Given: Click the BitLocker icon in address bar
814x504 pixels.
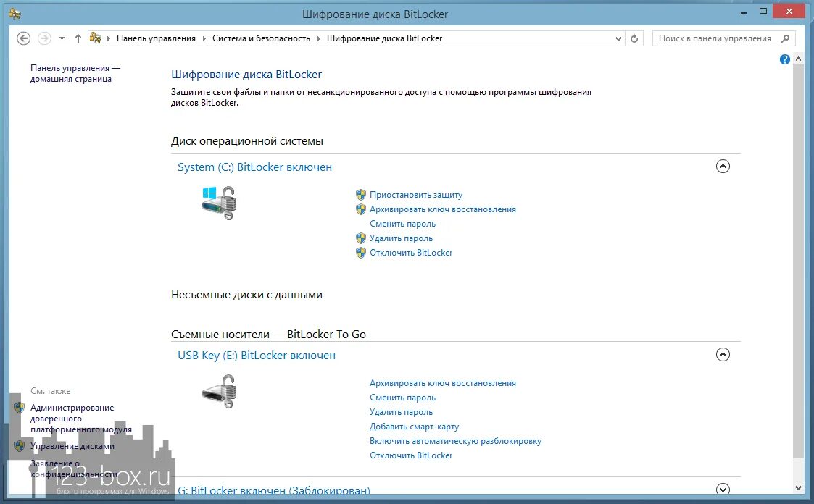Looking at the screenshot, I should point(96,38).
